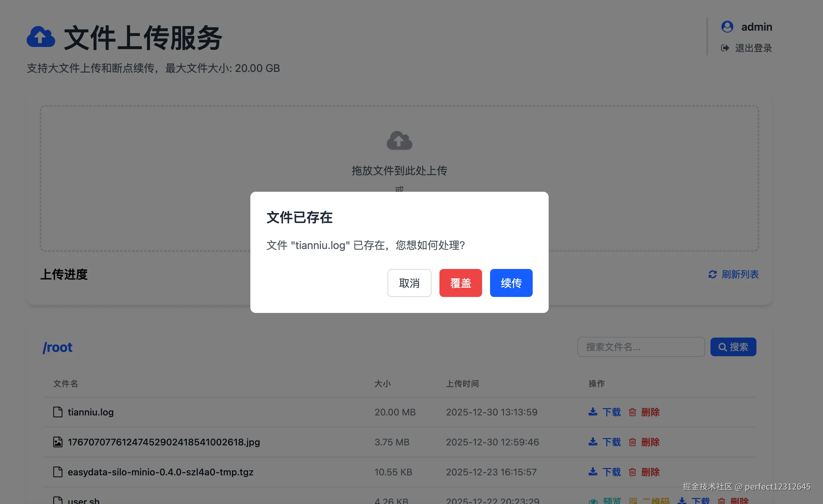Click the file icon next to tianniu.log
The width and height of the screenshot is (823, 504).
(58, 412)
